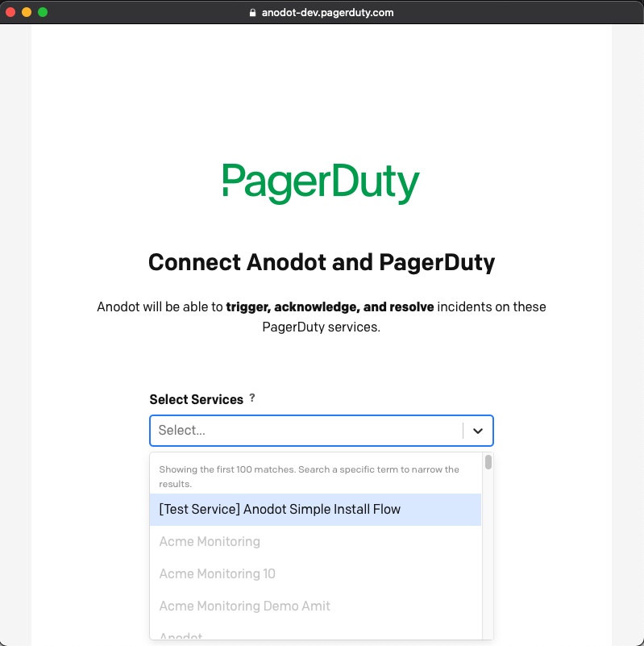Click the Connect Anodot and PagerDuty heading
Image resolution: width=644 pixels, height=646 pixels.
(x=321, y=262)
